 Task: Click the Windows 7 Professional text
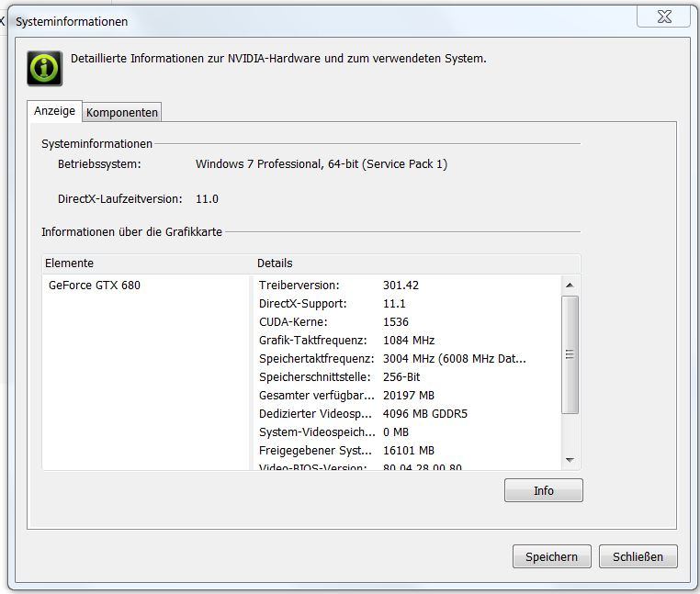[x=322, y=163]
